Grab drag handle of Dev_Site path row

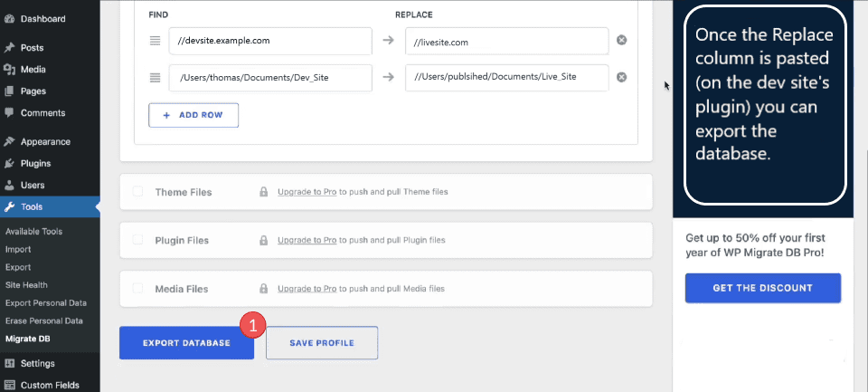[155, 77]
